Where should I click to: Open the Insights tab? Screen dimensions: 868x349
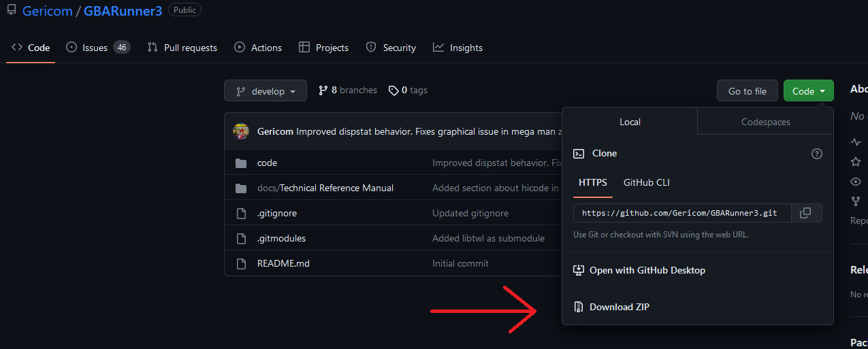[457, 48]
